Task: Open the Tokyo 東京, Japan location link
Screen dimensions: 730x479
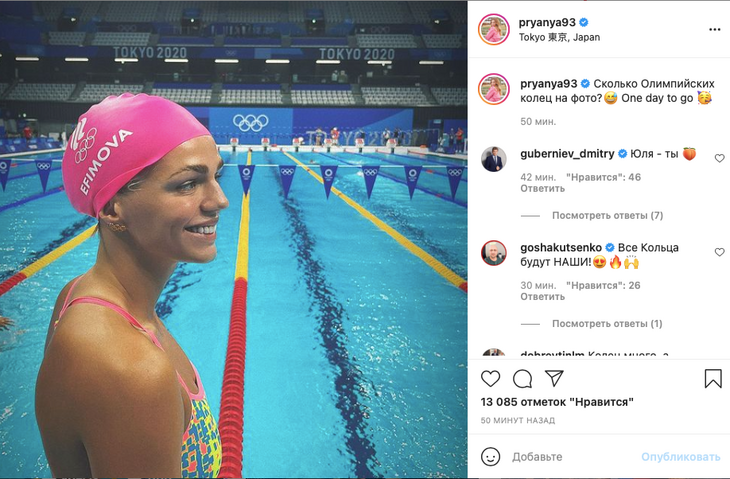Action: [559, 37]
